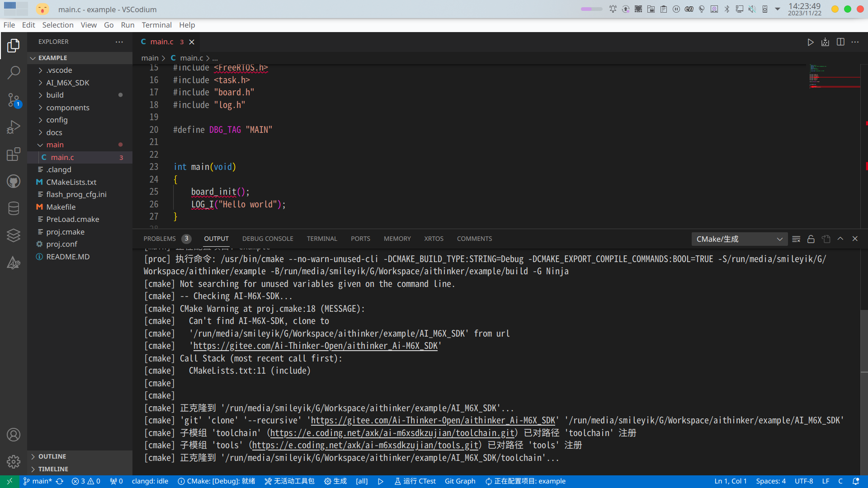Screen dimensions: 868x488
Task: Click errors and warnings count in status bar
Action: click(86, 482)
